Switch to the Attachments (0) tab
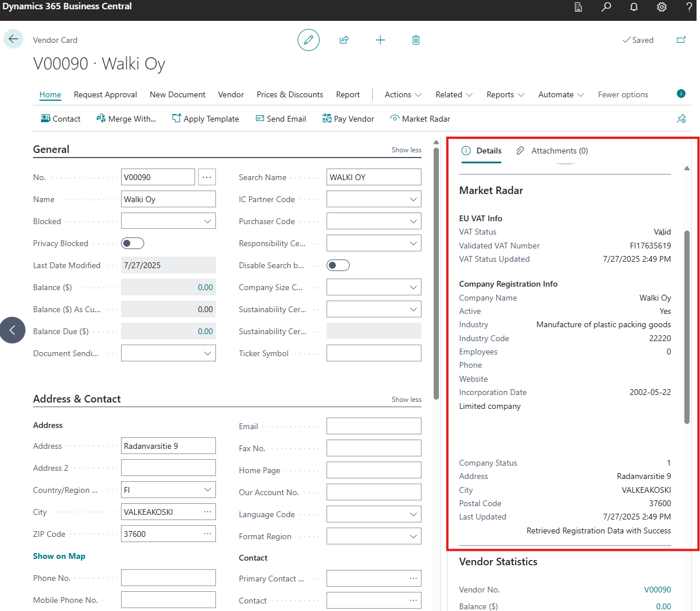This screenshot has width=700, height=611. [552, 151]
